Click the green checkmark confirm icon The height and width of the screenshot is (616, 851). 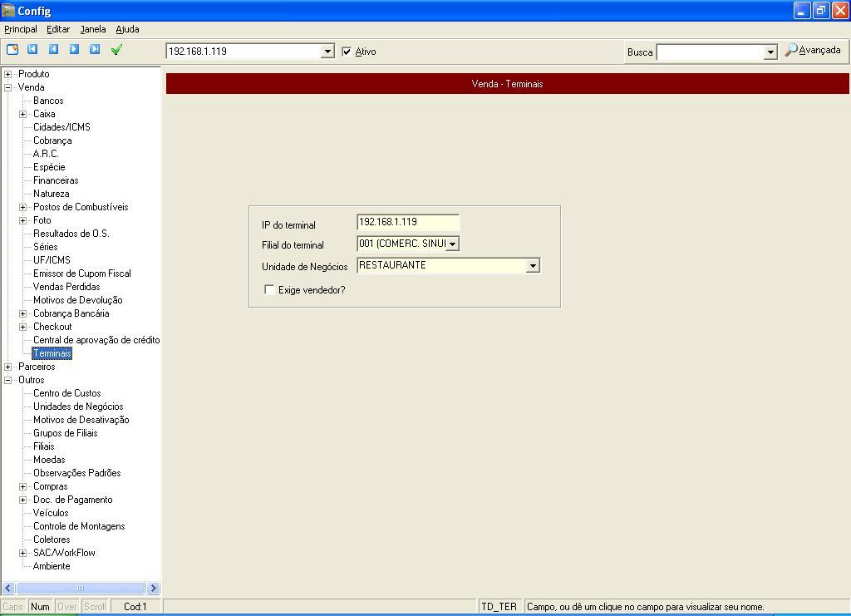(x=116, y=50)
